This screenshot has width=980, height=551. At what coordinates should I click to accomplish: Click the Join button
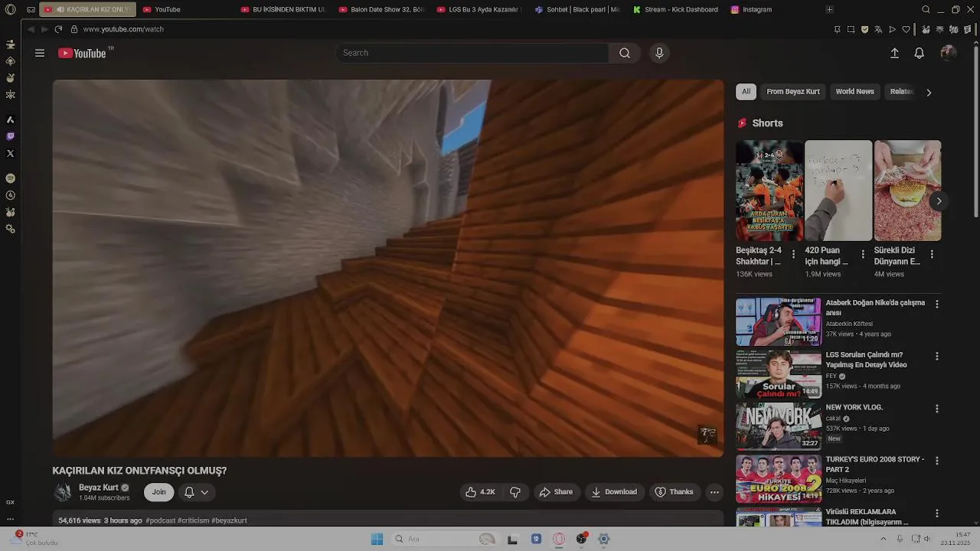pos(158,492)
